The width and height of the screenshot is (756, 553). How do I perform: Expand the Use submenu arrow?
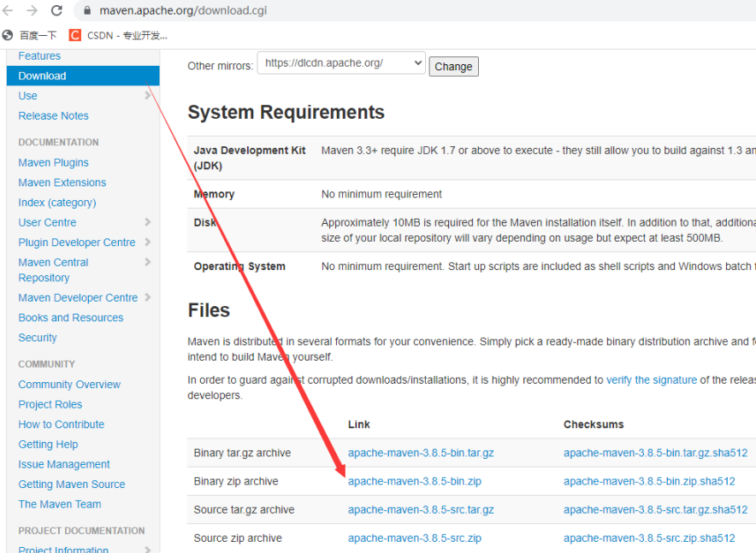tap(148, 96)
